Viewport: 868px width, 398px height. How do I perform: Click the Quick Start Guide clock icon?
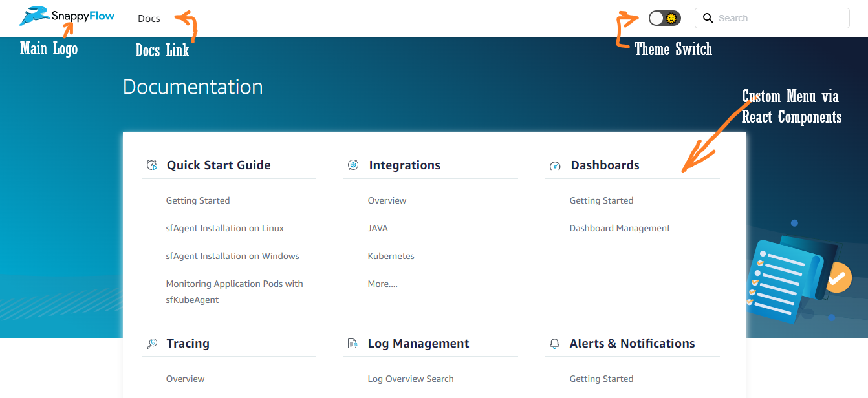pyautogui.click(x=152, y=165)
